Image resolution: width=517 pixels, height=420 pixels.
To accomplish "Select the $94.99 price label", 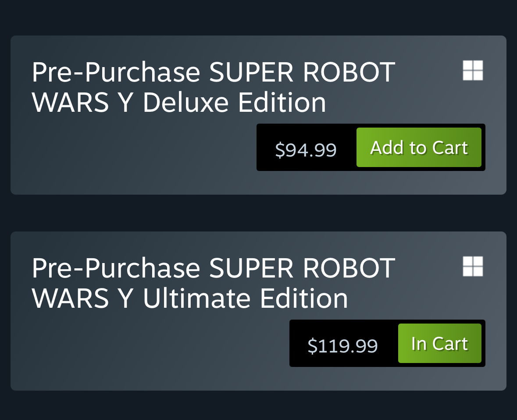I will click(306, 149).
